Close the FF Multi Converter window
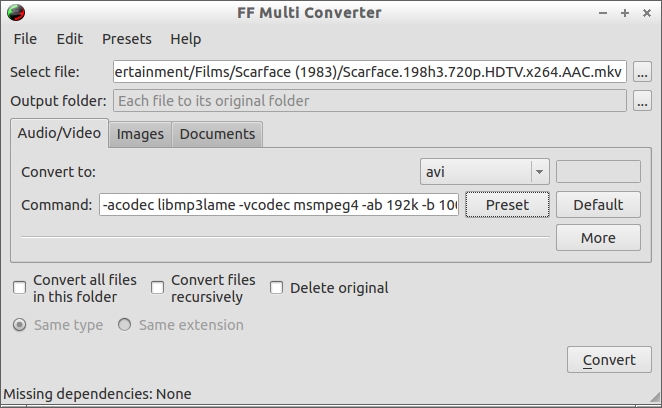Viewport: 662px width, 408px height. pyautogui.click(x=647, y=13)
